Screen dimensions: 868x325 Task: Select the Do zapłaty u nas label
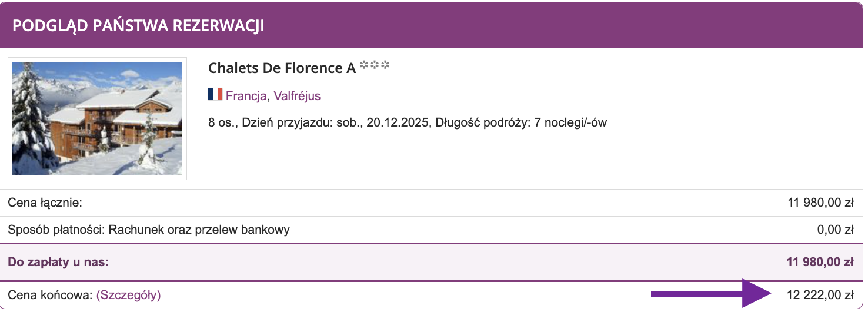point(58,262)
